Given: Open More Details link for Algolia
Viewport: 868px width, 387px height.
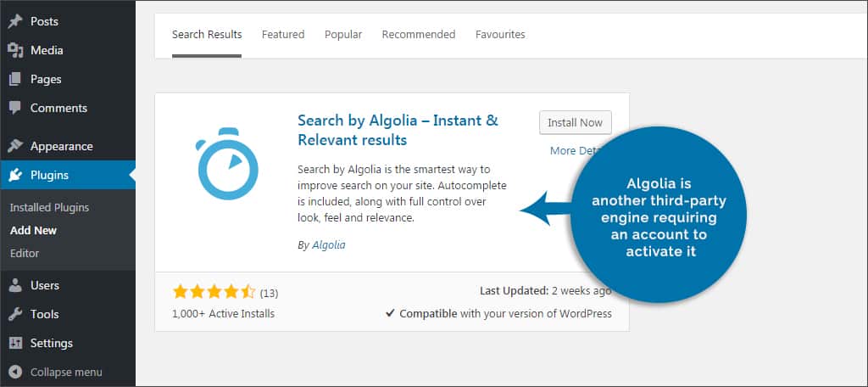Looking at the screenshot, I should (576, 151).
